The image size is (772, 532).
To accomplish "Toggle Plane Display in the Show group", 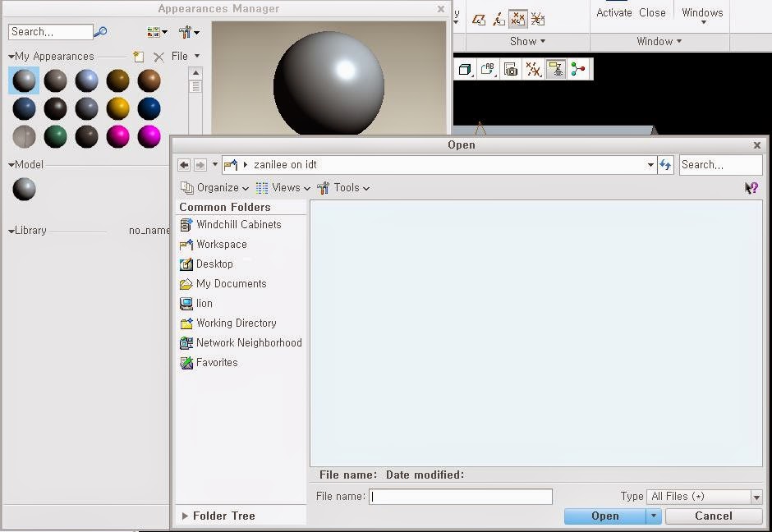I will [479, 19].
